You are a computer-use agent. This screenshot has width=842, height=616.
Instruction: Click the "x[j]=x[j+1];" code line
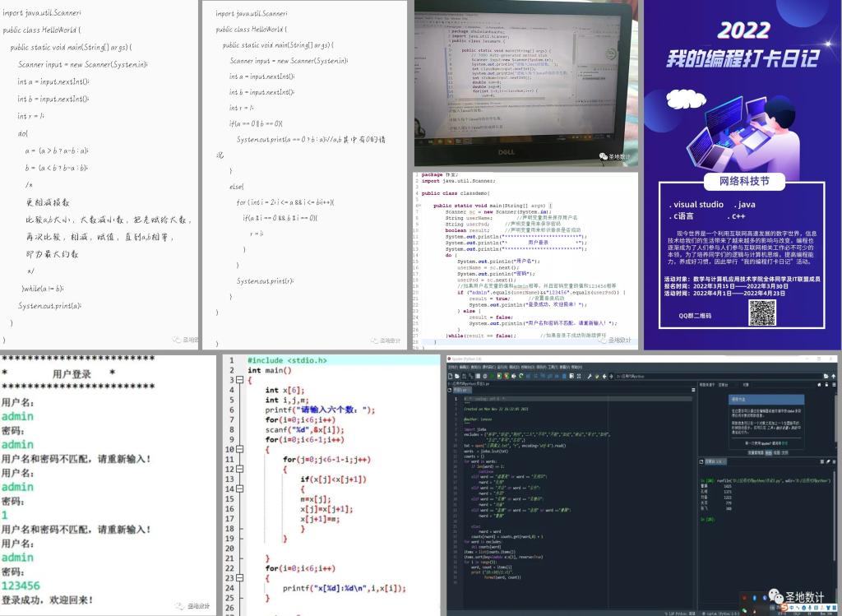click(326, 509)
